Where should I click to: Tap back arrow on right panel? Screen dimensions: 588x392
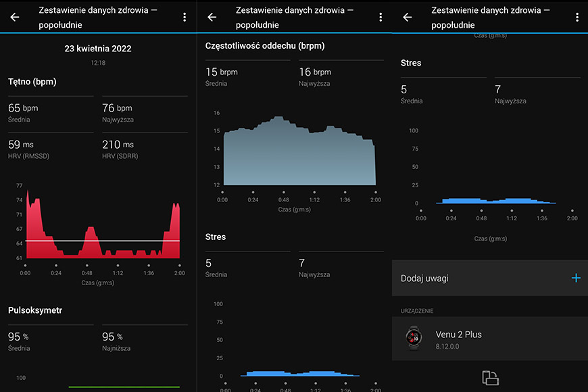[x=408, y=17]
